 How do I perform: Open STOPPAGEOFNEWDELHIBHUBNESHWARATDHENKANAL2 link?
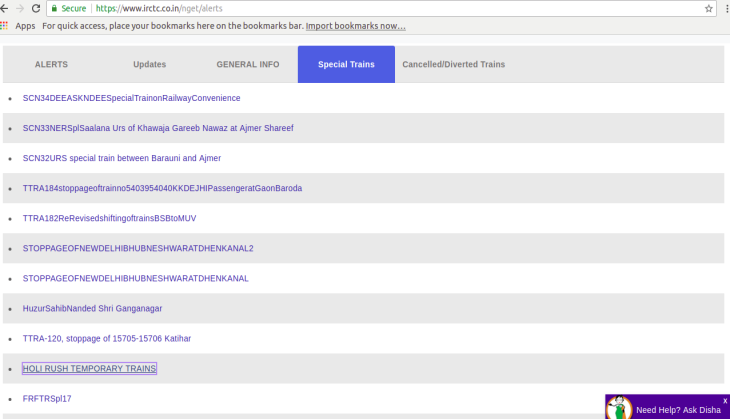coord(138,249)
